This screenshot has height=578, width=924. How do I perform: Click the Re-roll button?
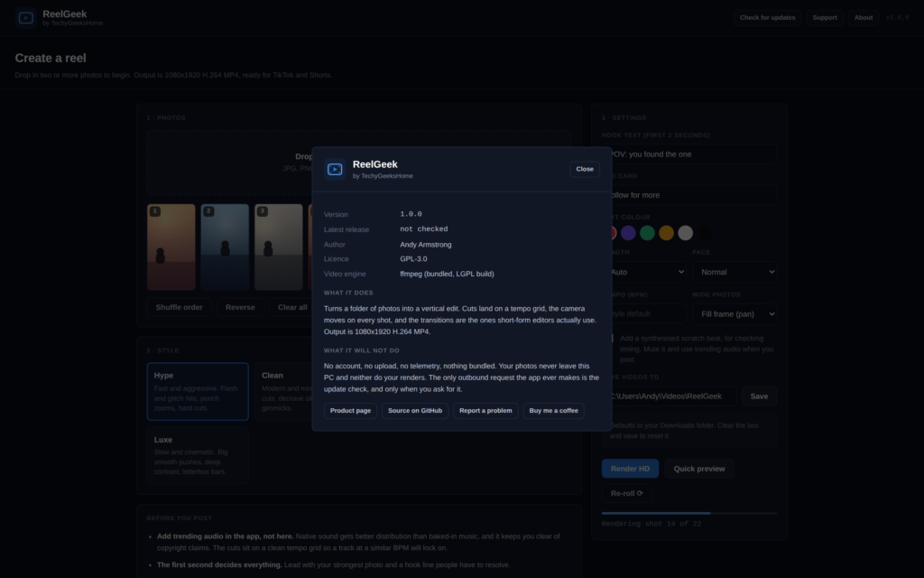(x=627, y=494)
